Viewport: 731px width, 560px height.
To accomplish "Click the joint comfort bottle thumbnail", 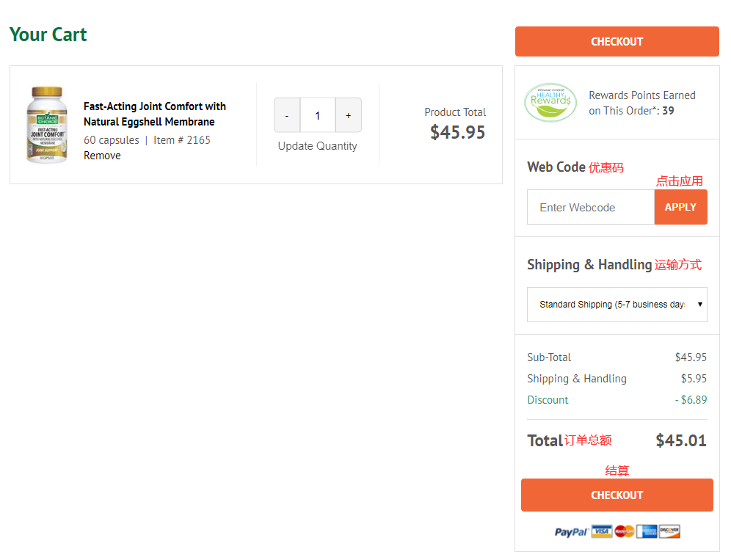I will 47,125.
